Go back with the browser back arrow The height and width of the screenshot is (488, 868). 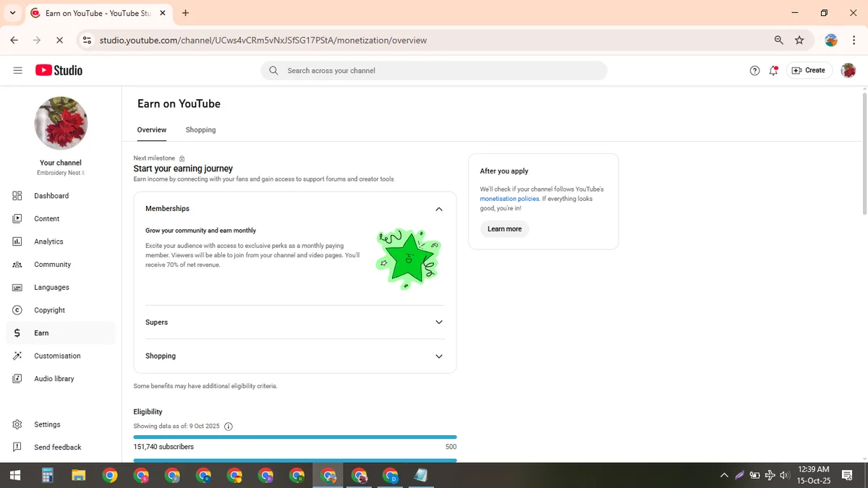coord(14,40)
